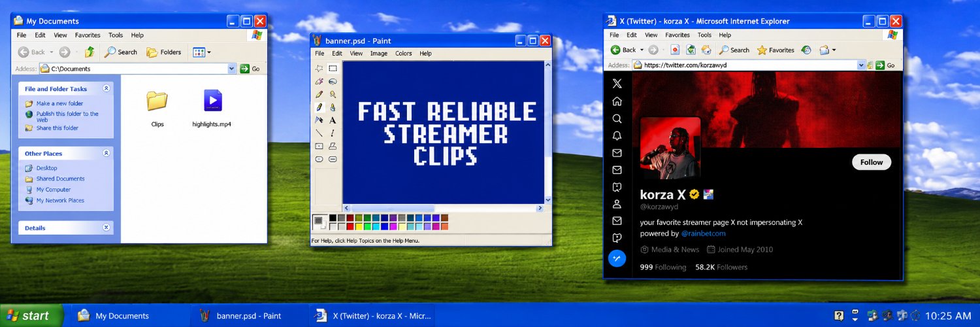Open the Colors menu in Paint
Image resolution: width=980 pixels, height=327 pixels.
[x=404, y=54]
